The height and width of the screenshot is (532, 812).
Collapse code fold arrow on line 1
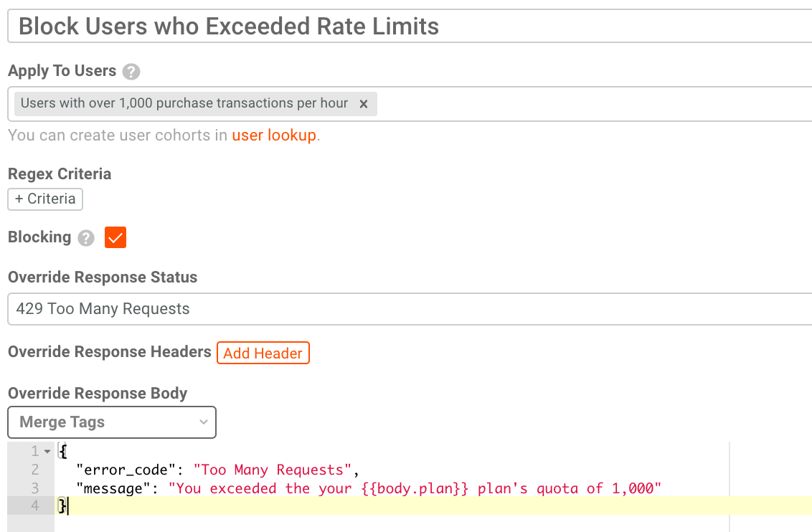[47, 451]
